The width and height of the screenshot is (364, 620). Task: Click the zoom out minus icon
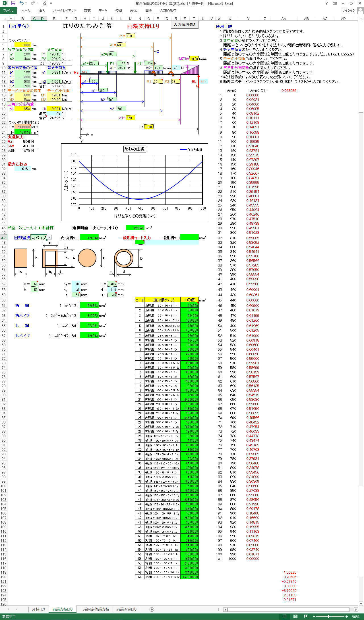(x=314, y=617)
